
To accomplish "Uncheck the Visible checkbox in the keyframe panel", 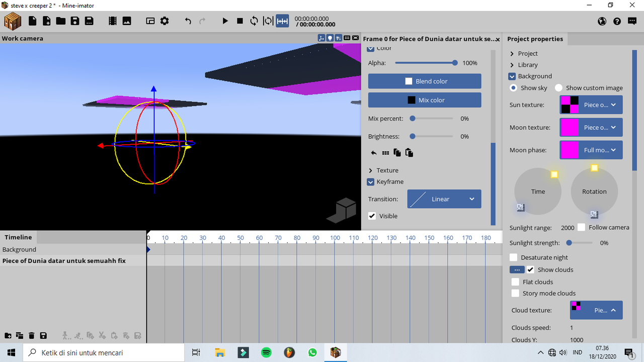I will [x=372, y=216].
